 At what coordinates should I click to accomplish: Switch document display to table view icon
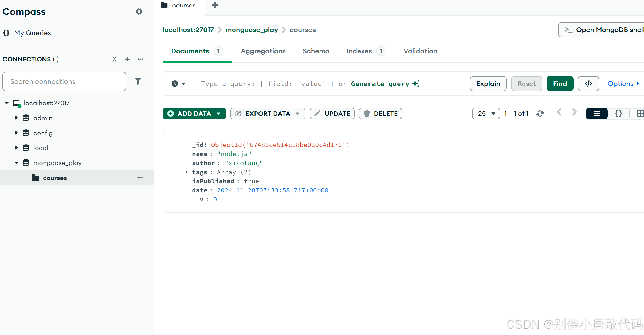640,114
